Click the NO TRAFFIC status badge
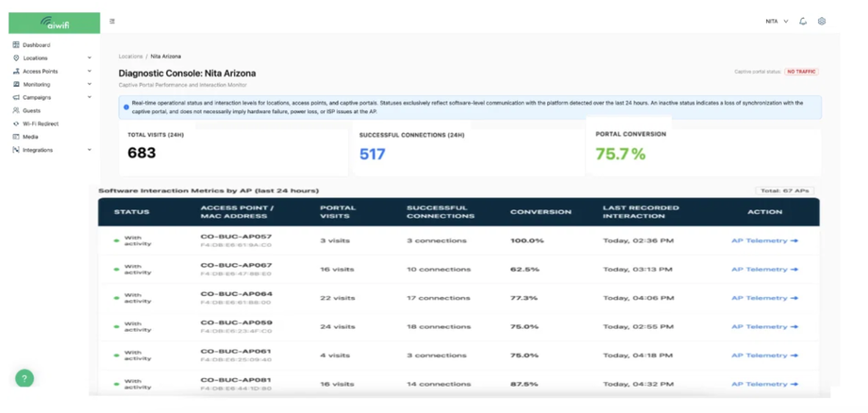Viewport: 868px width, 413px height. 802,72
